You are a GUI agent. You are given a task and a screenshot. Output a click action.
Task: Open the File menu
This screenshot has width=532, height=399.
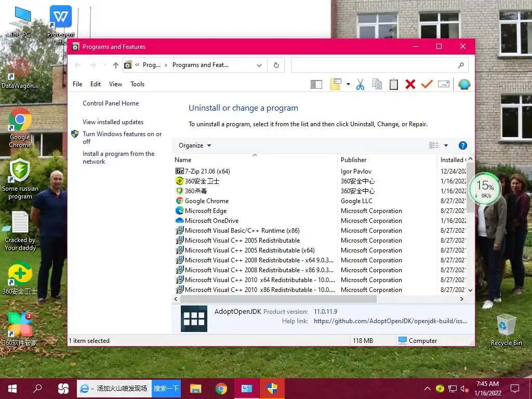pos(77,84)
